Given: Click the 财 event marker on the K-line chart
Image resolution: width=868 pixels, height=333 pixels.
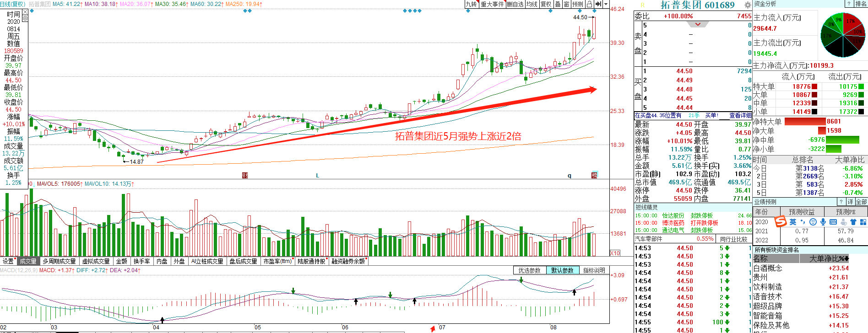Looking at the screenshot, I should [x=245, y=176].
